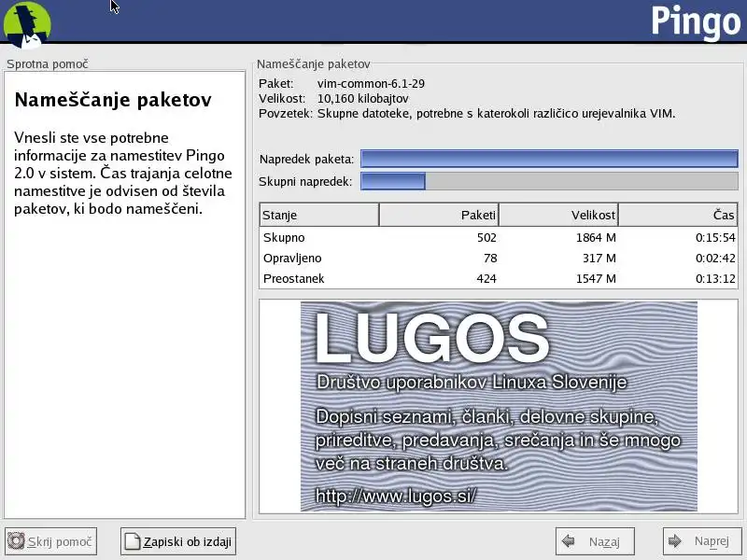Click the Napredek paketa: label
The height and width of the screenshot is (560, 747).
tap(306, 159)
